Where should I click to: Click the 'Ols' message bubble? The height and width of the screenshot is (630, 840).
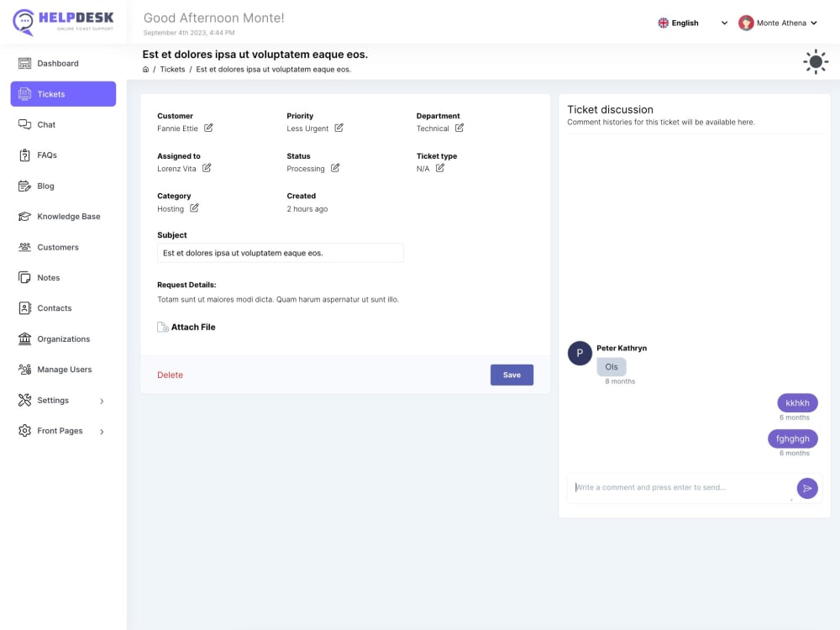[x=612, y=367]
